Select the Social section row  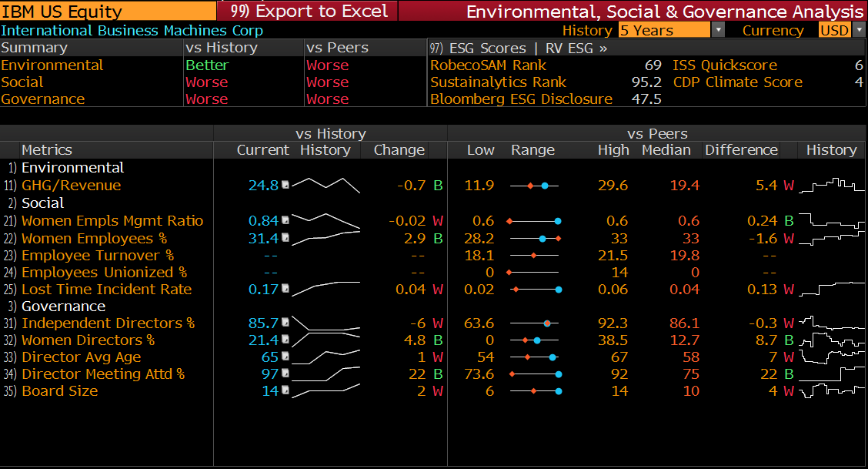[42, 203]
